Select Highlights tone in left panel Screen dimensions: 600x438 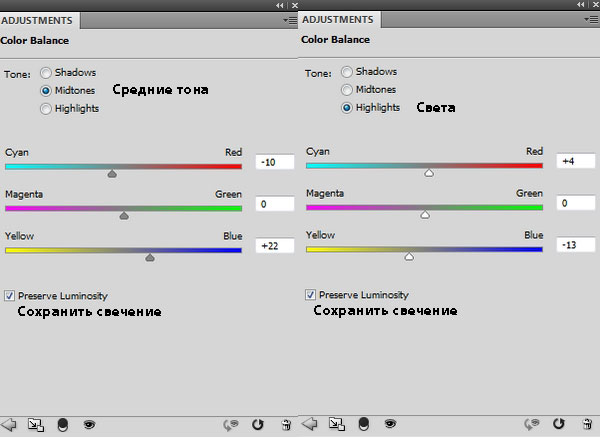pos(46,109)
